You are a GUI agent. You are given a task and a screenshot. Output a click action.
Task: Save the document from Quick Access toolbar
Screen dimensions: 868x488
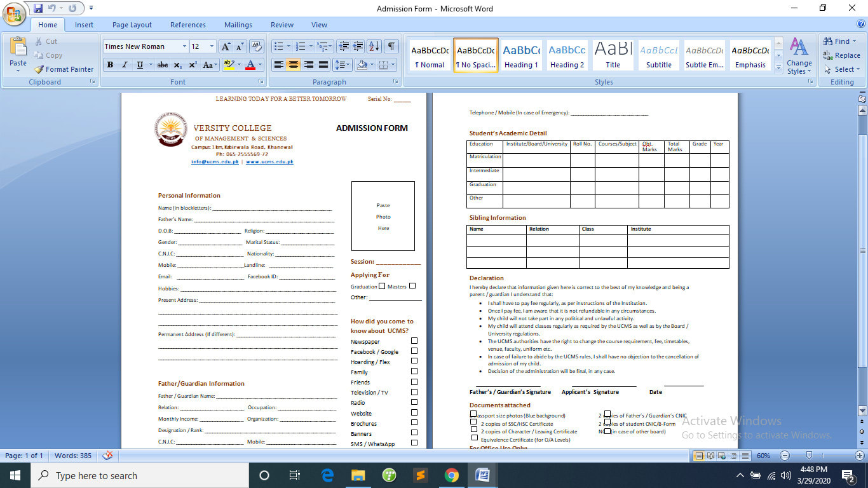click(38, 8)
